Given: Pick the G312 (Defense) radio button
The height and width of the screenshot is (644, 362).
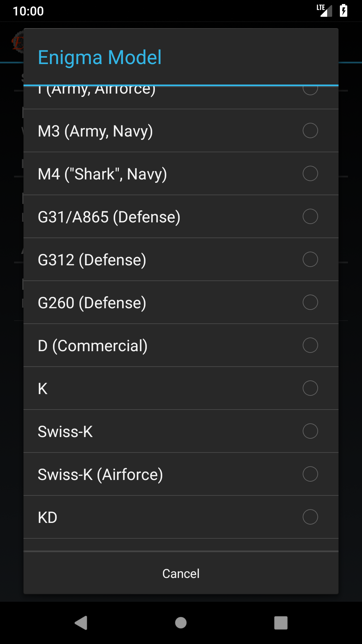Looking at the screenshot, I should point(310,259).
